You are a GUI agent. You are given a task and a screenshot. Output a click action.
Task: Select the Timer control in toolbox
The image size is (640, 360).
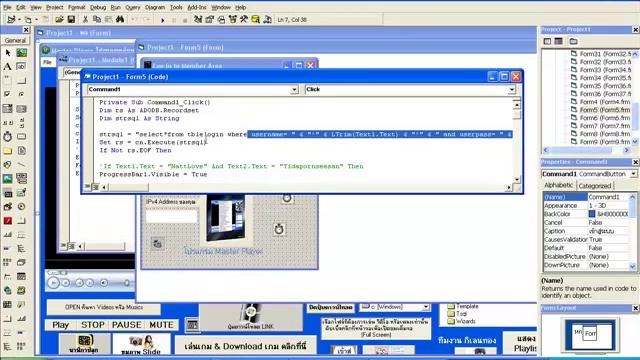(8, 136)
